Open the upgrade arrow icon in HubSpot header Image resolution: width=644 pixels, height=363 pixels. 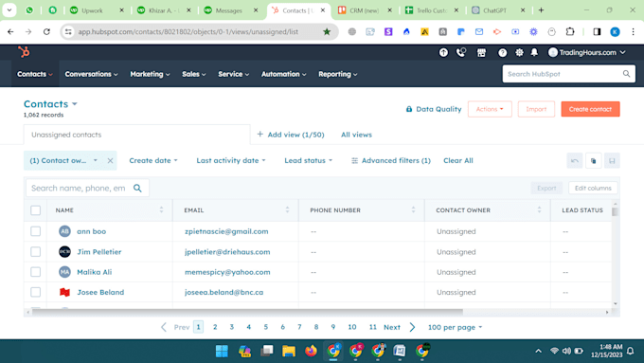click(x=443, y=52)
